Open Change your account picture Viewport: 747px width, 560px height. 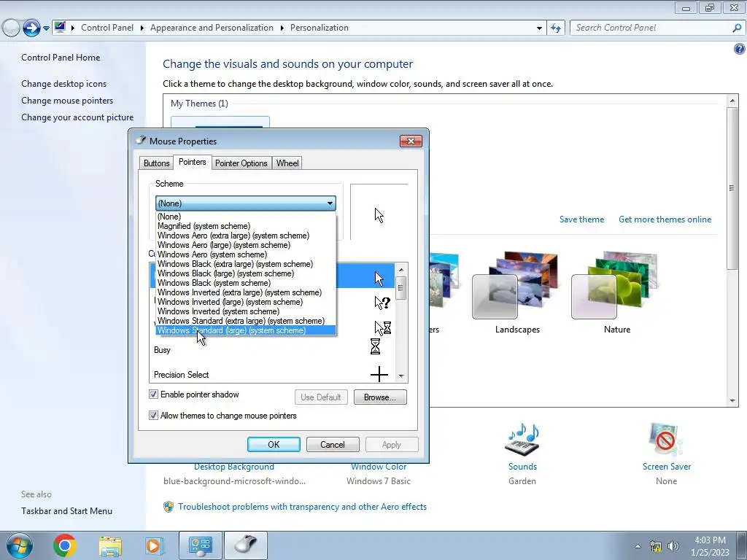(77, 117)
